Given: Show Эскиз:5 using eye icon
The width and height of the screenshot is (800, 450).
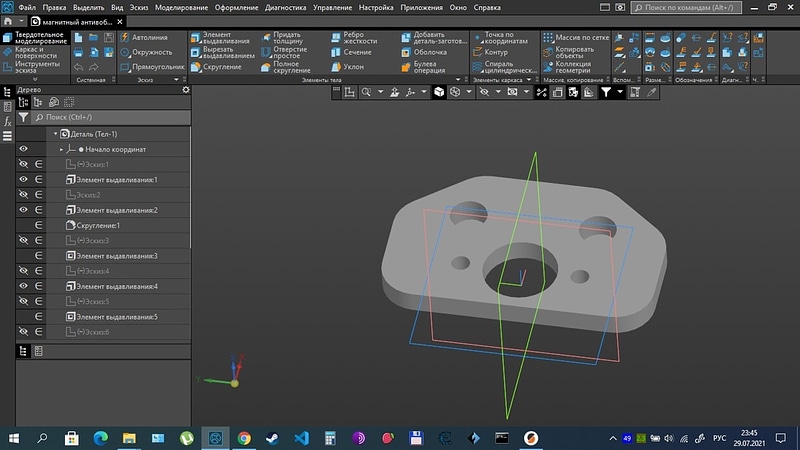Looking at the screenshot, I should (23, 302).
